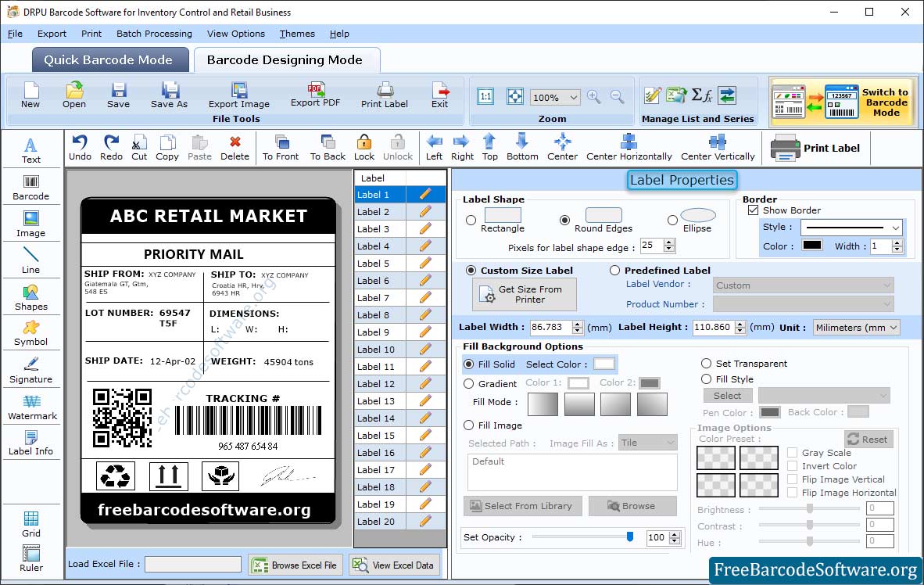Image resolution: width=924 pixels, height=585 pixels.
Task: Adjust Pixels for label shape edge stepper
Action: click(669, 246)
